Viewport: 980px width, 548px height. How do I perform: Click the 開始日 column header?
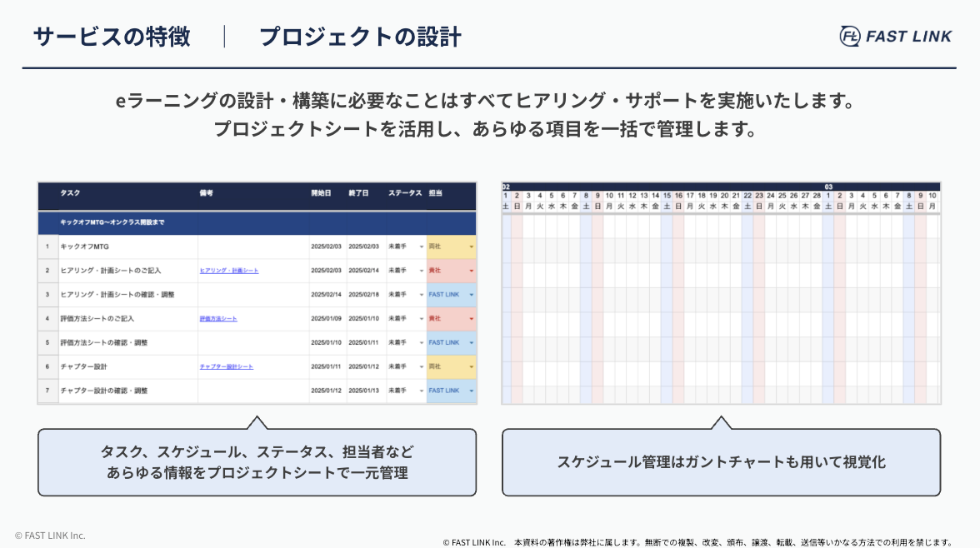pyautogui.click(x=322, y=193)
